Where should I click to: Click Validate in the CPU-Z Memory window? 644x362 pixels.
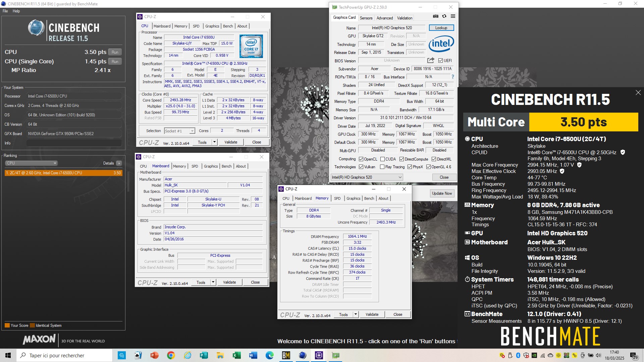pos(372,314)
